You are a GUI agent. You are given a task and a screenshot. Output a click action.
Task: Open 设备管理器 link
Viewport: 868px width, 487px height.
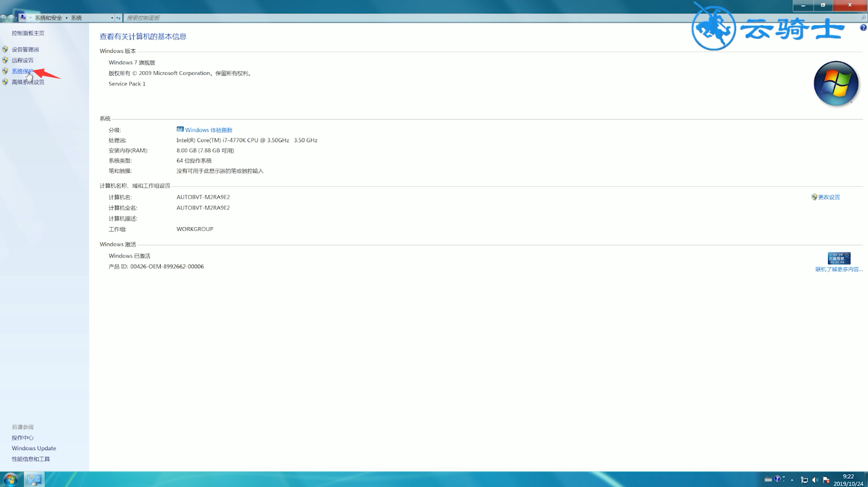pos(25,49)
